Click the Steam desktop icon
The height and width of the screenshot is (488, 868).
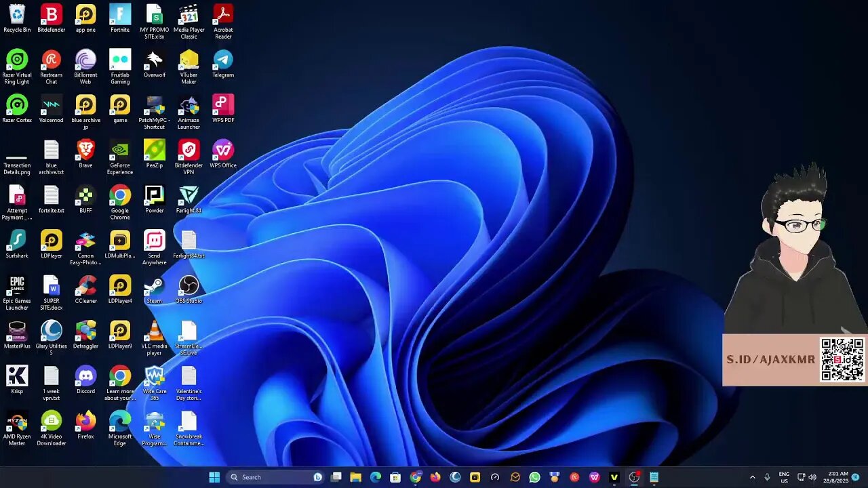[155, 289]
